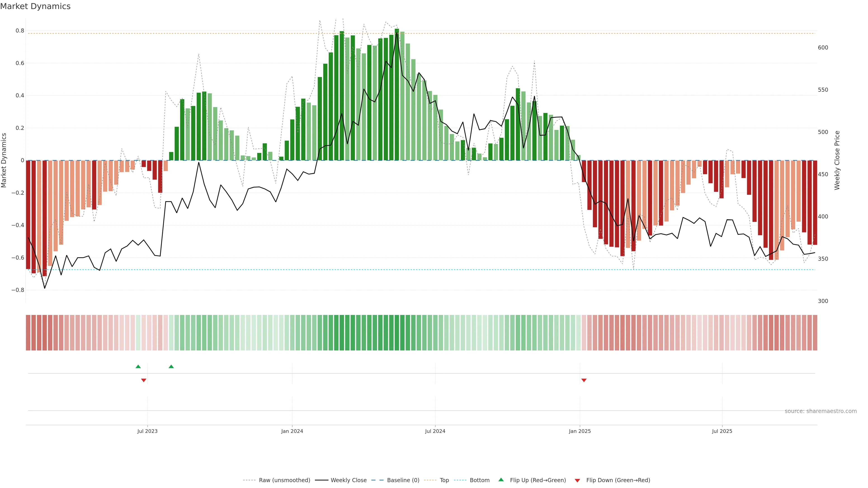Click red flip-down marker at Jan 2025

(x=584, y=380)
